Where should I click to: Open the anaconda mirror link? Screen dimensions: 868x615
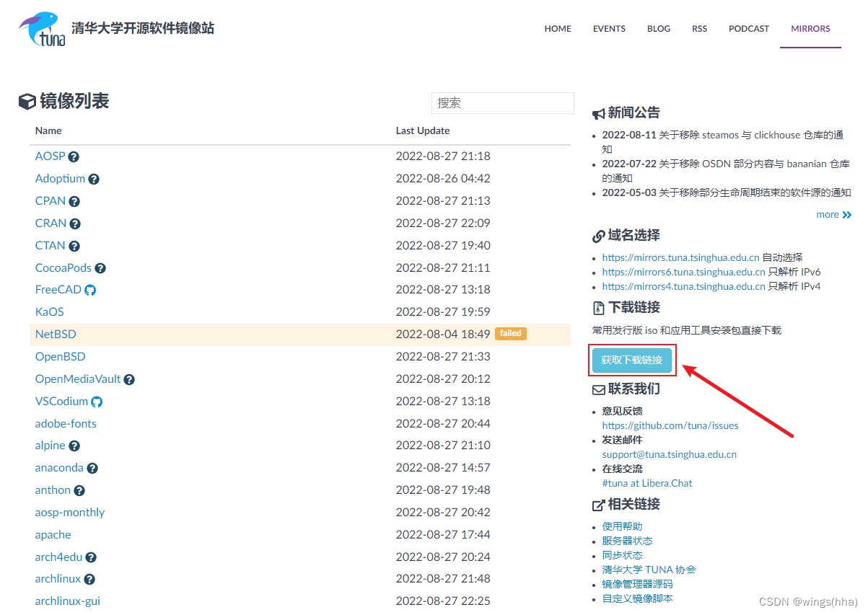tap(59, 468)
